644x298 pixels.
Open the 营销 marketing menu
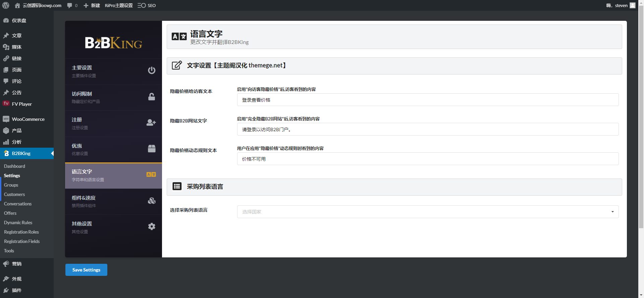tap(27, 264)
